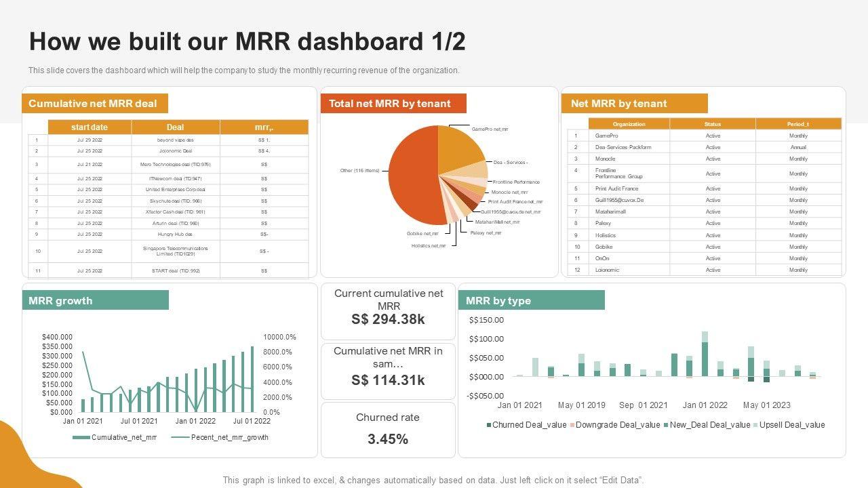Click the "Total net MRR by tenant" panel header
This screenshot has width=868, height=488.
pos(393,104)
